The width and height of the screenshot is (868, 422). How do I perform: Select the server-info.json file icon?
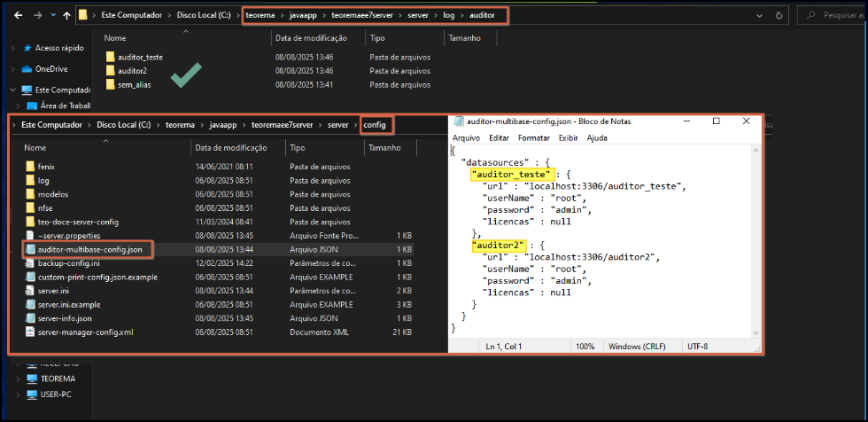[30, 318]
